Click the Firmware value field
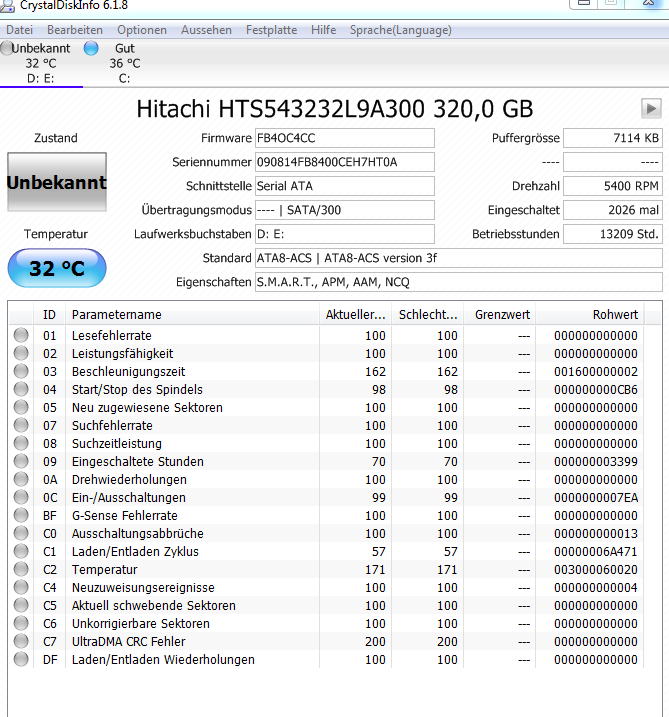The height and width of the screenshot is (717, 669). (x=344, y=138)
